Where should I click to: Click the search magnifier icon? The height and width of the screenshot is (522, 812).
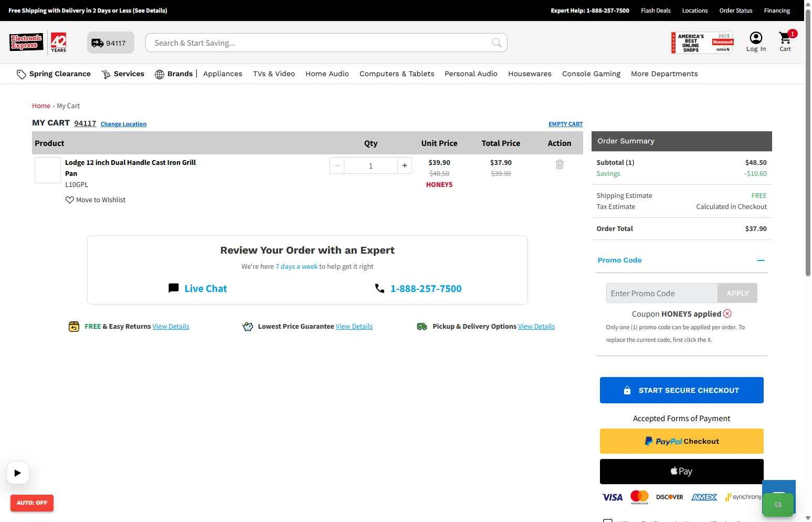coord(496,43)
